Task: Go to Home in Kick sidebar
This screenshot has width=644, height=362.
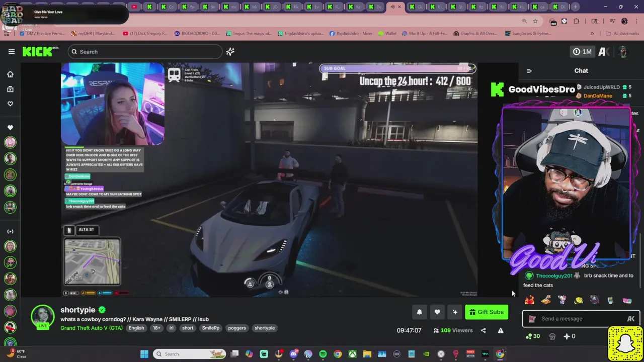Action: [10, 74]
